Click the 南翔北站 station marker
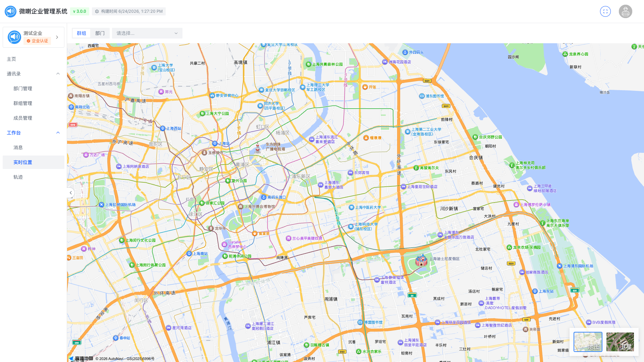644x362 pixels. click(x=71, y=107)
